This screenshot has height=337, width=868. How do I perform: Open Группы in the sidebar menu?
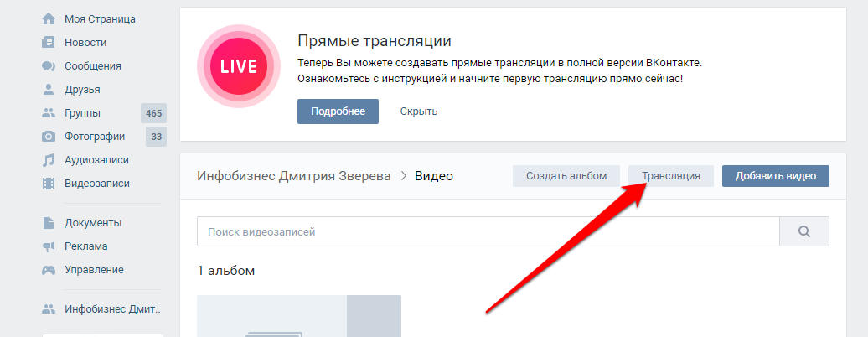(82, 112)
